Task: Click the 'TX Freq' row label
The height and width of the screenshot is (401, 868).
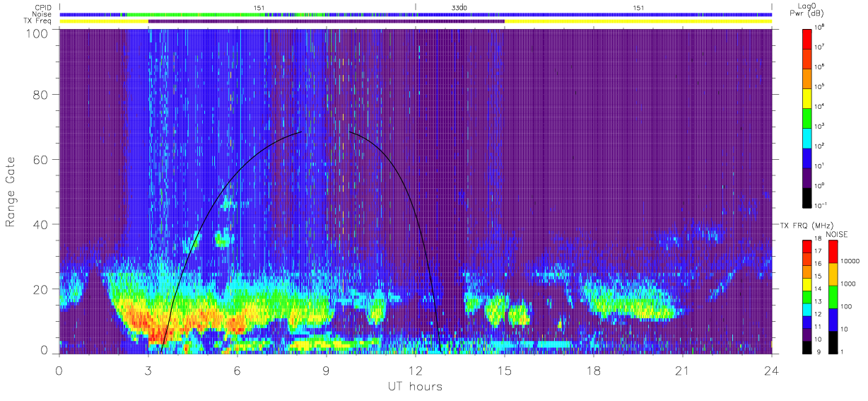Action: [x=38, y=21]
